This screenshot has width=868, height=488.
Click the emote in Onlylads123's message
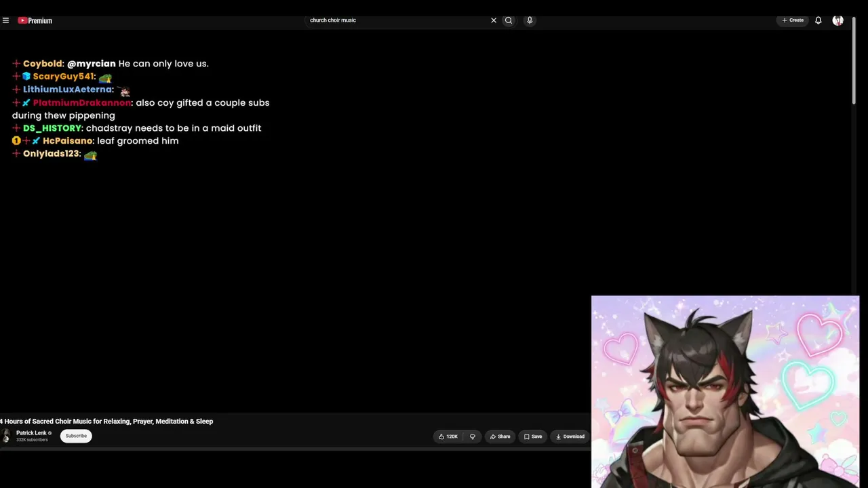[x=90, y=155]
